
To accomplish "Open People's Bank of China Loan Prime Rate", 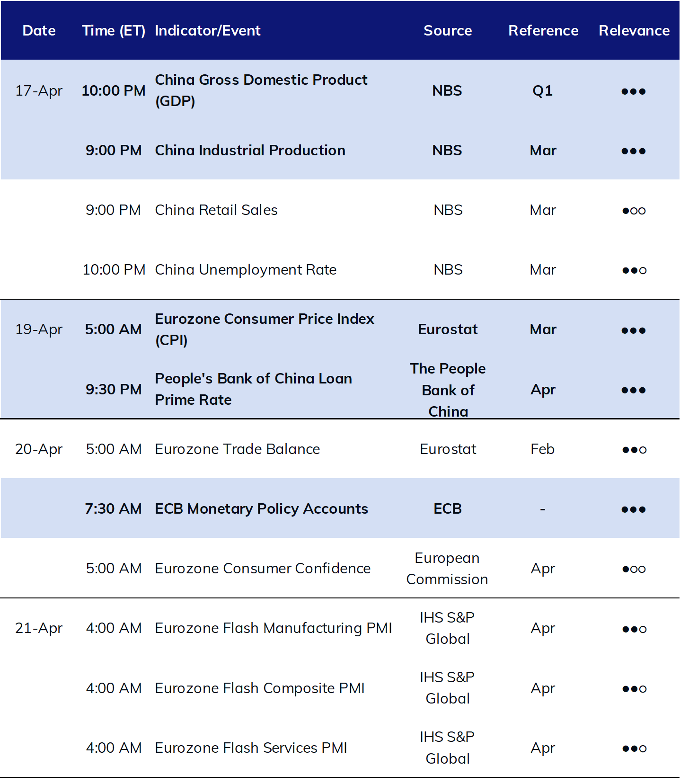I will 254,389.
